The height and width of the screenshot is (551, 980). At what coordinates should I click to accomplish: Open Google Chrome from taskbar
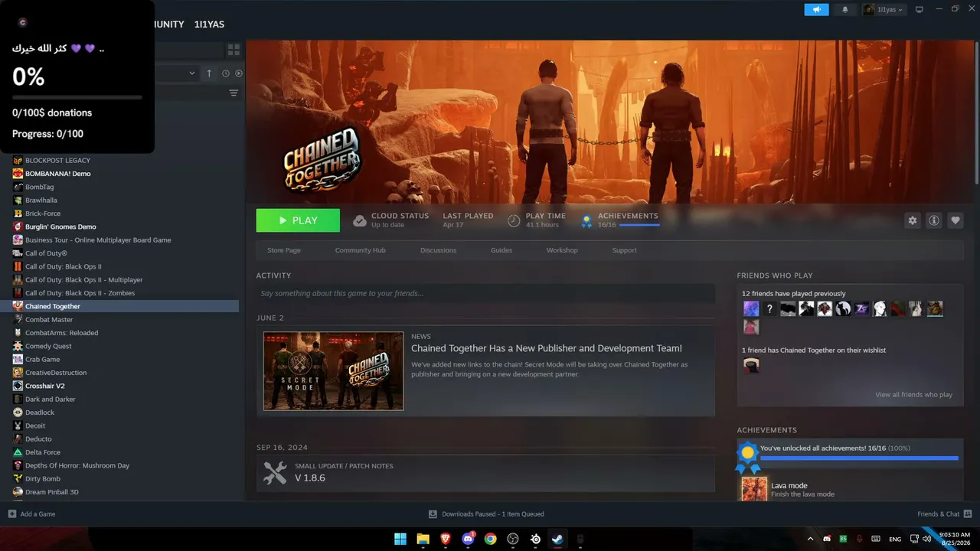pyautogui.click(x=491, y=539)
